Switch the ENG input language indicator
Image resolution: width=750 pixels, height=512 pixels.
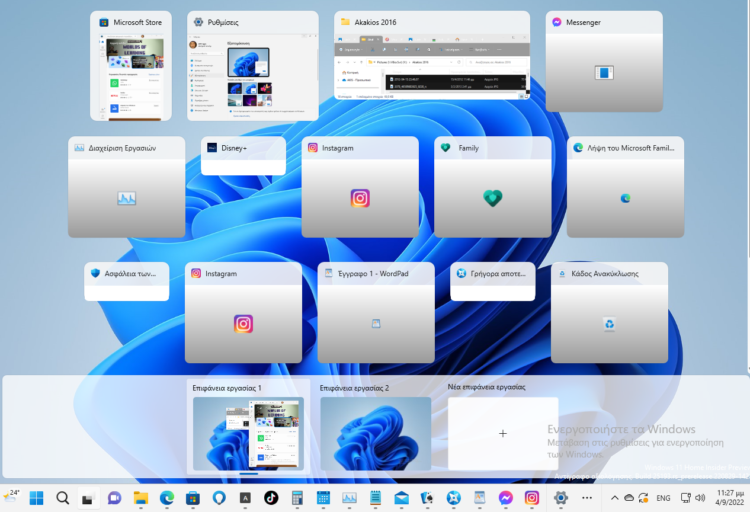[x=663, y=498]
